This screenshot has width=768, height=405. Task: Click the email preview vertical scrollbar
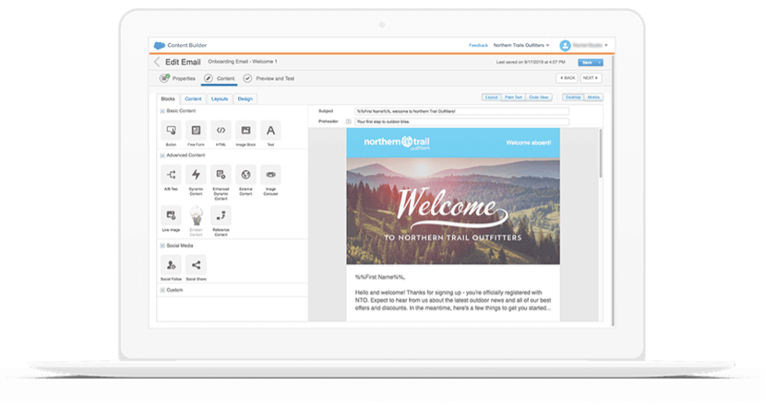(x=601, y=154)
